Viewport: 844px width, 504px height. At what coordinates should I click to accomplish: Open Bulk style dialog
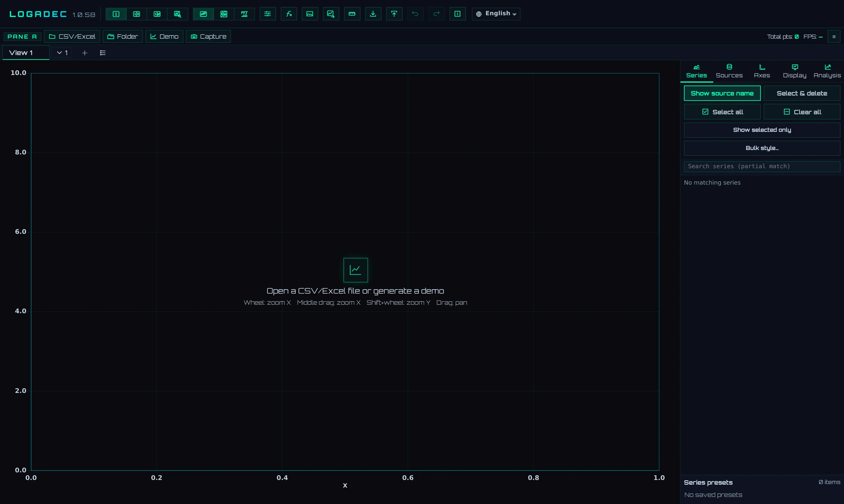762,148
